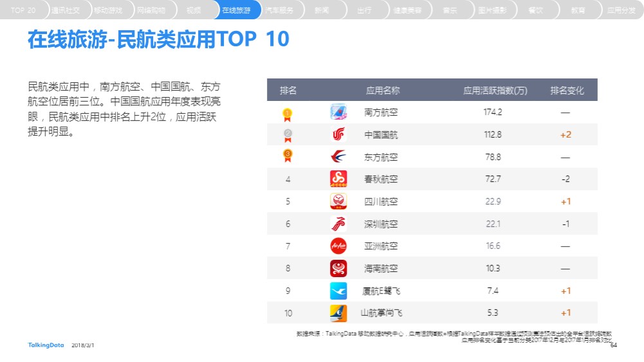Image resolution: width=644 pixels, height=362 pixels.
Task: Switch to the 音乐 tab
Action: tap(450, 10)
